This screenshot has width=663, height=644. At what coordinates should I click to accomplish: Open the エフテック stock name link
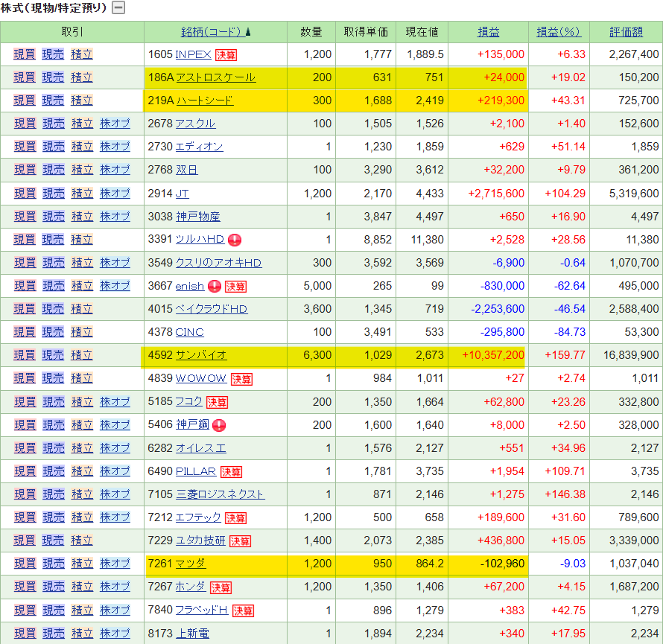point(198,517)
